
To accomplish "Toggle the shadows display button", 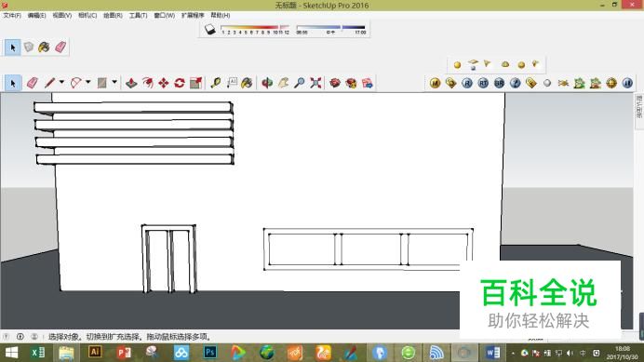I will (210, 29).
